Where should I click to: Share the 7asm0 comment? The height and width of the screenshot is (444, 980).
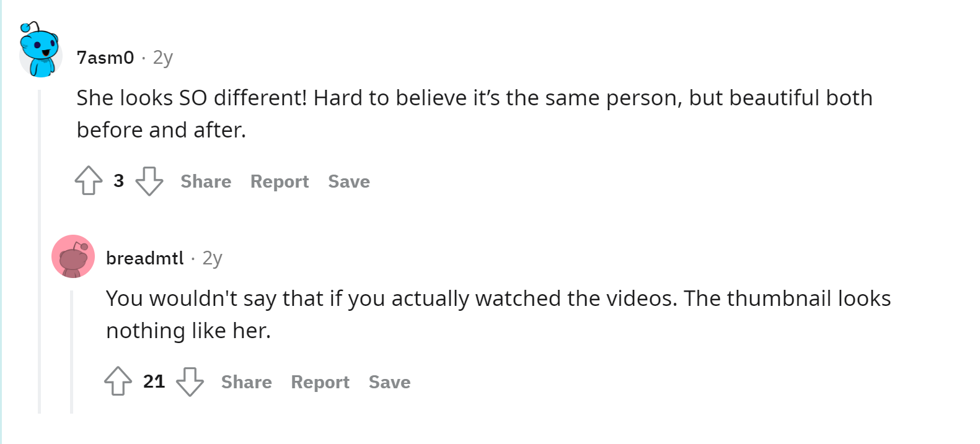point(206,181)
